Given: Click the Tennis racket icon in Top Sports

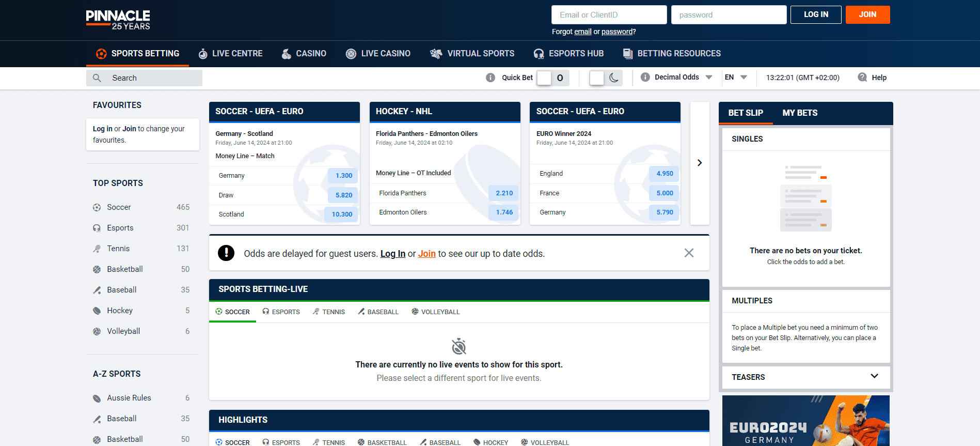Looking at the screenshot, I should (x=97, y=249).
